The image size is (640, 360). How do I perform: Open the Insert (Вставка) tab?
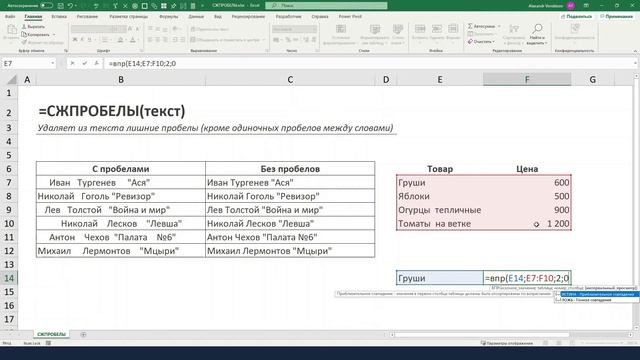tap(59, 17)
